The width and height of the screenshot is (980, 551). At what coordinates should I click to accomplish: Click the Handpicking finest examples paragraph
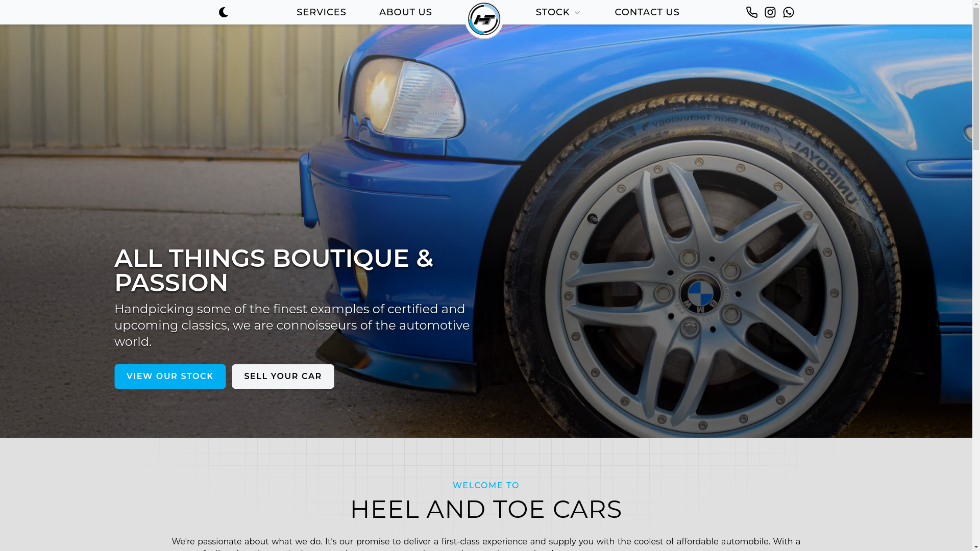[x=292, y=325]
